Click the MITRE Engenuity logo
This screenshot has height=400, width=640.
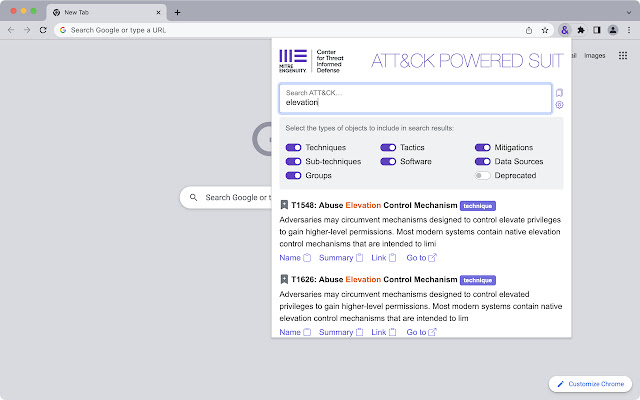coord(293,61)
